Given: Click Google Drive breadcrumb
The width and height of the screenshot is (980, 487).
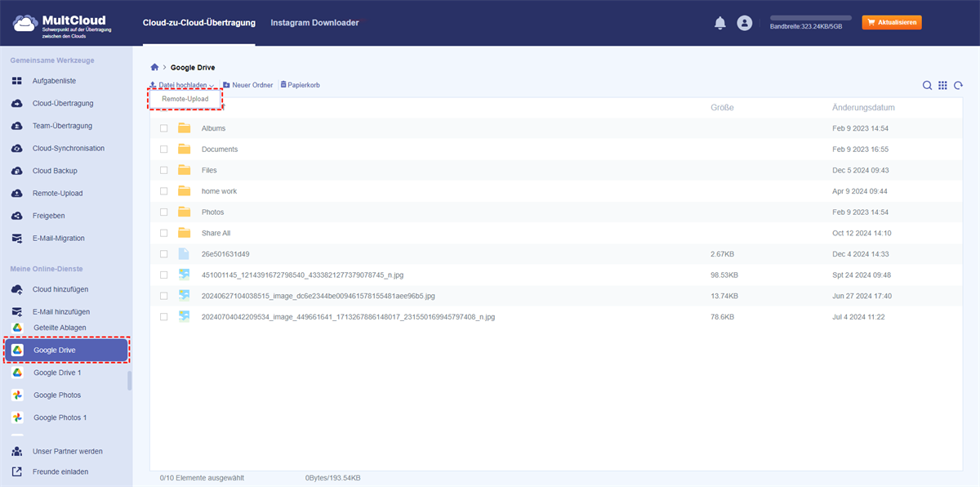Looking at the screenshot, I should pyautogui.click(x=193, y=67).
